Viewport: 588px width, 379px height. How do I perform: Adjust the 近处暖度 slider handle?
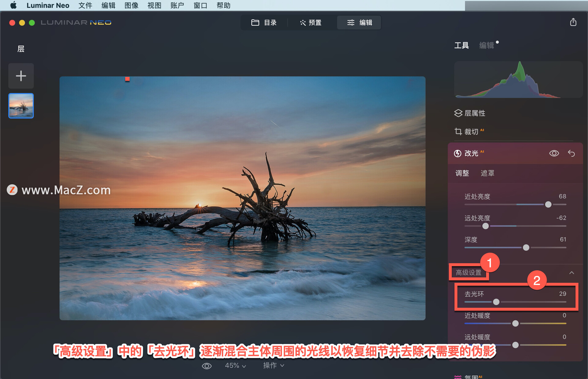[515, 324]
